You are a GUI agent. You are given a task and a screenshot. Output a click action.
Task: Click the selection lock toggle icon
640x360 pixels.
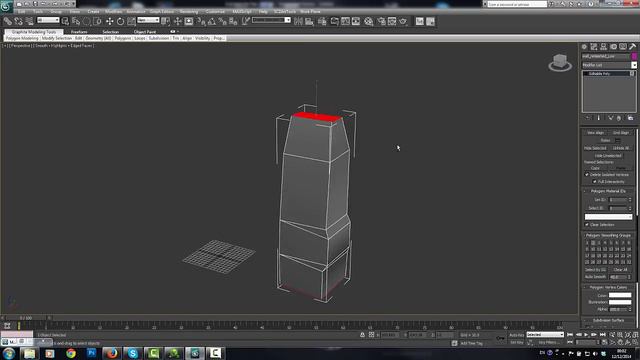pyautogui.click(x=362, y=335)
